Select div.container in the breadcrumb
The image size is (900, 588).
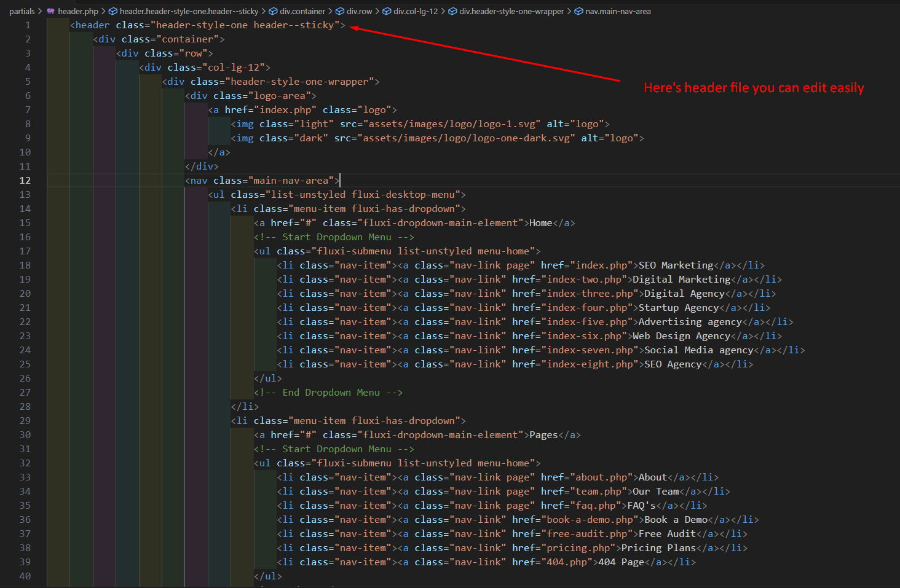pos(302,11)
